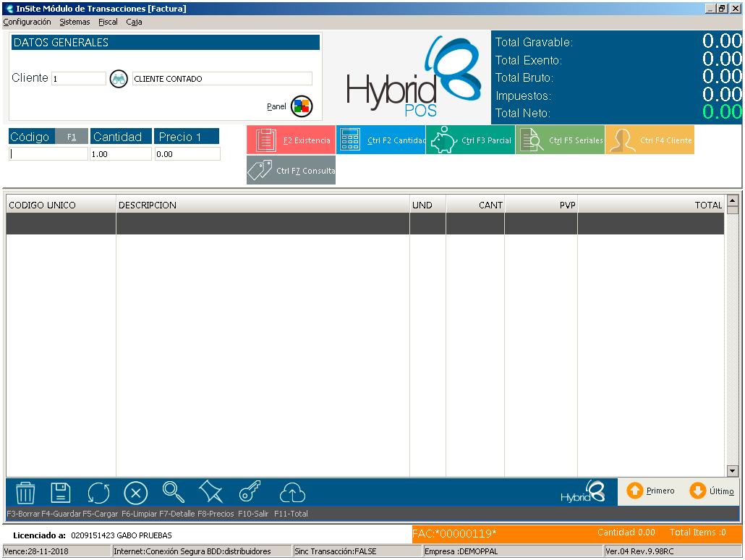
Task: Click the Hybrid logo in bottom toolbar
Action: [x=582, y=491]
